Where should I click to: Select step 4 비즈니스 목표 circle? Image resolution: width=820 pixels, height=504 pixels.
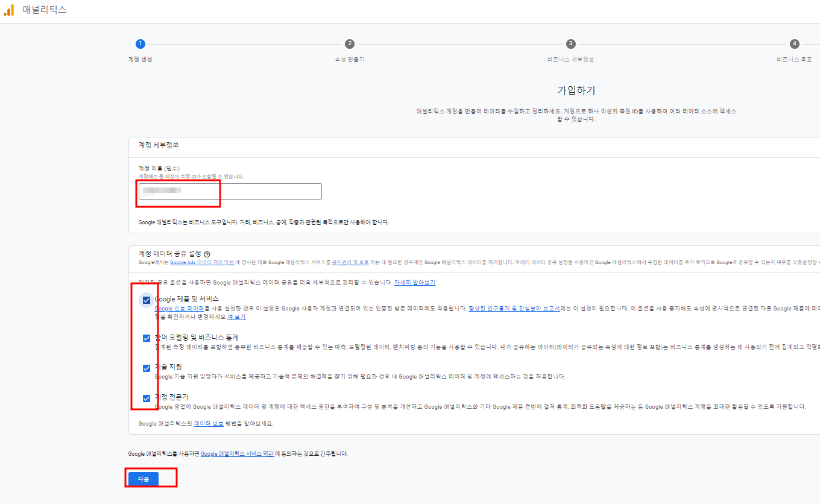click(794, 43)
